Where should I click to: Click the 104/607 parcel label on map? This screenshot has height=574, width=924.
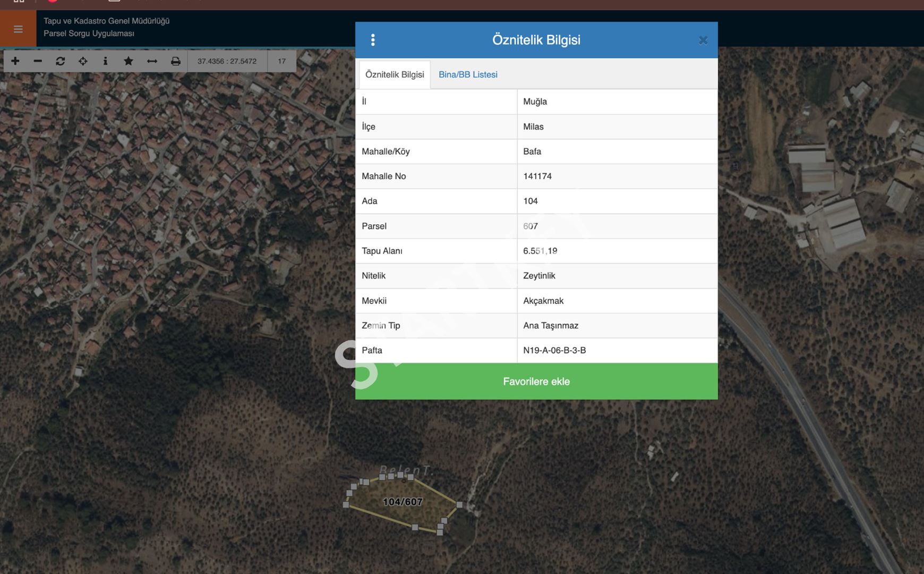[403, 502]
